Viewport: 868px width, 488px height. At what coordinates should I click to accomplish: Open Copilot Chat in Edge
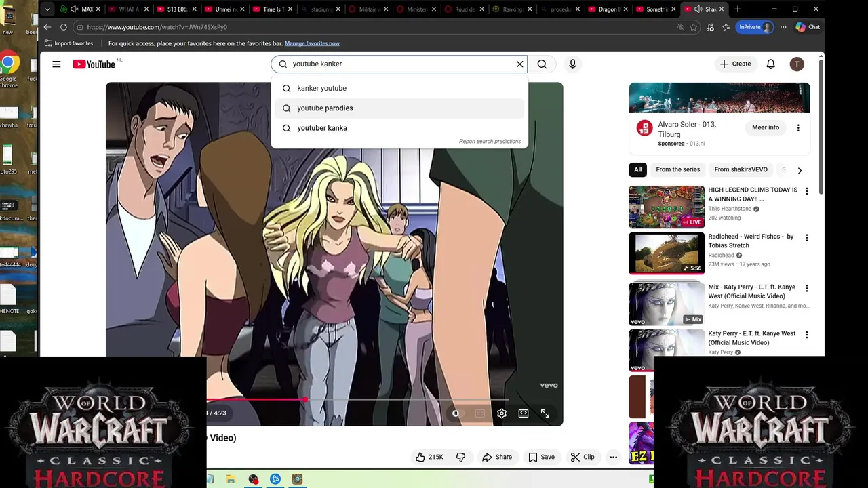(808, 27)
